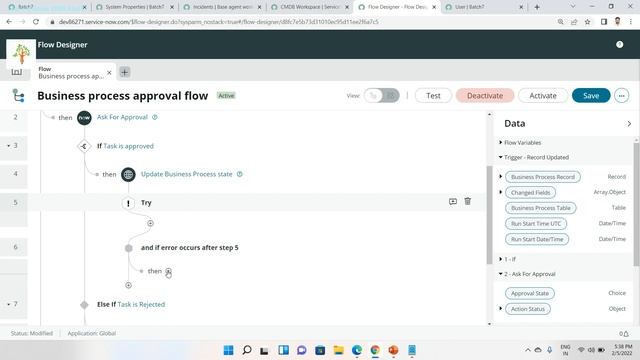Collapse step 7 Else If block
The height and width of the screenshot is (360, 640).
[x=9, y=304]
